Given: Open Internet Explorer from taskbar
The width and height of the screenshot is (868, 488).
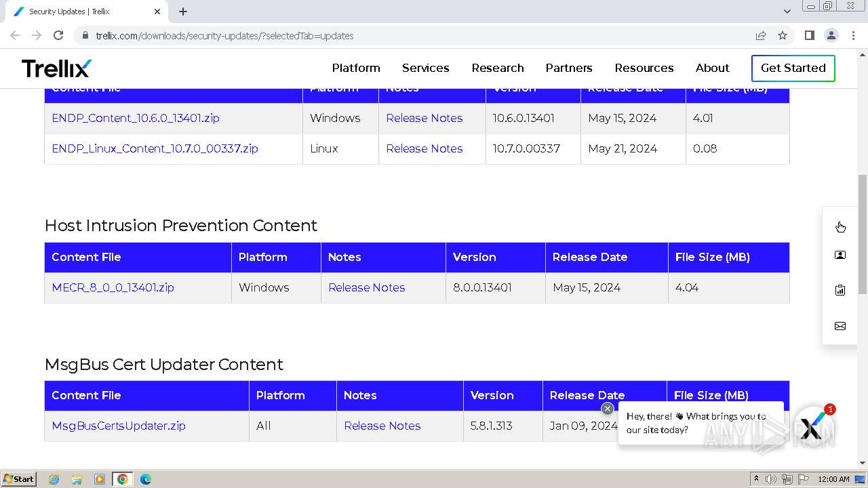Looking at the screenshot, I should point(54,479).
